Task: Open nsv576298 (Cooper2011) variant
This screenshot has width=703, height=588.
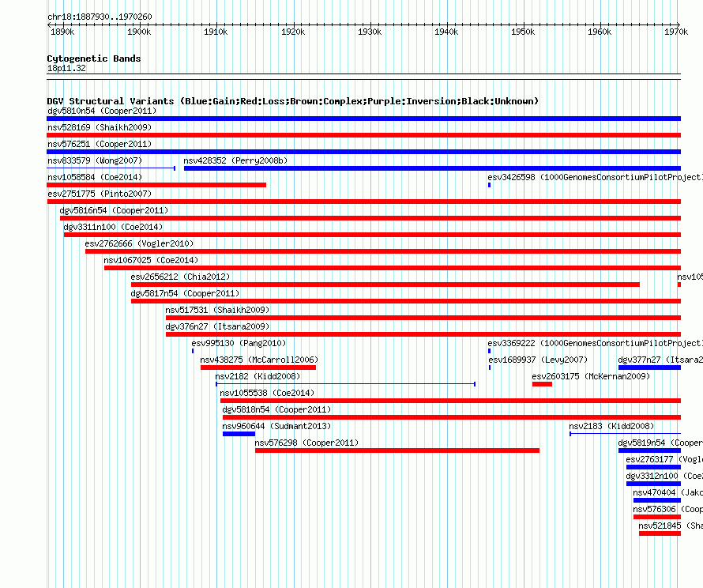Action: point(306,443)
